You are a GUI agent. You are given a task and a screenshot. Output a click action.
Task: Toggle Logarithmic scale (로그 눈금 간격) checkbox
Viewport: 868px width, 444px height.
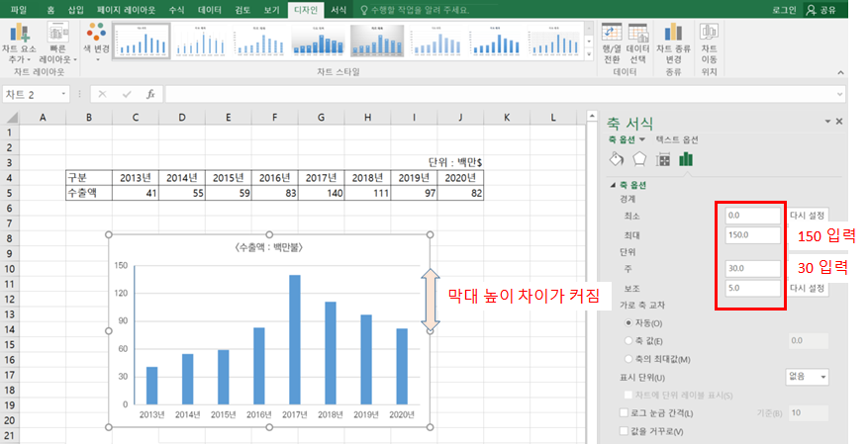[x=624, y=413]
